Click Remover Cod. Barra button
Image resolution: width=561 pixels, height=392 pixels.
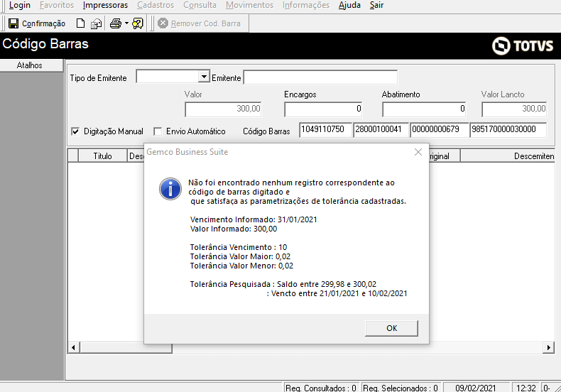[200, 23]
